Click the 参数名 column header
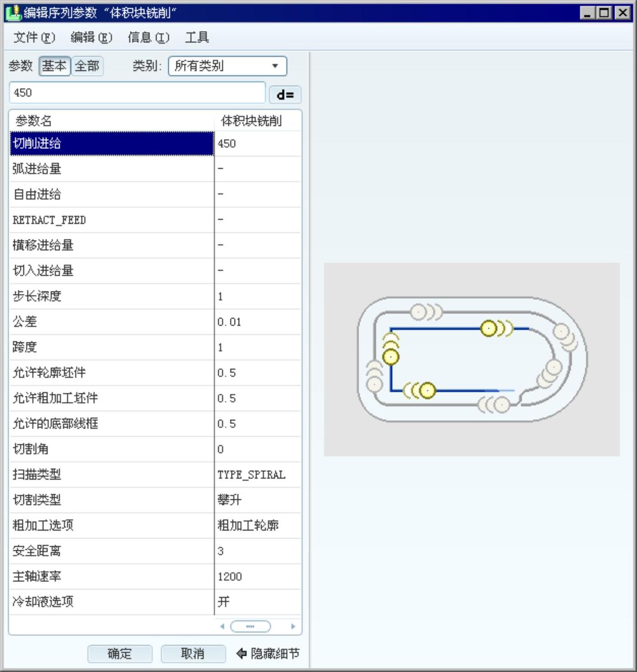 (x=111, y=121)
